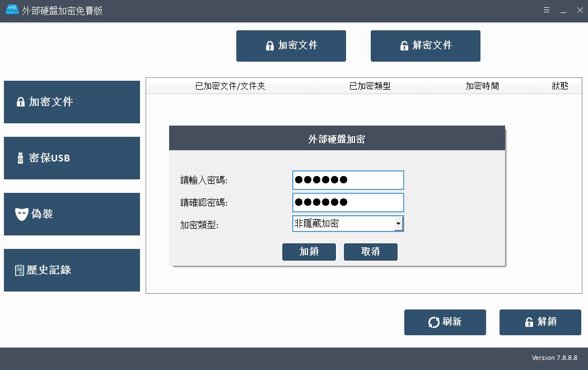Click the top 解密文件 button
Screen dimensions: 588x370
coord(425,46)
